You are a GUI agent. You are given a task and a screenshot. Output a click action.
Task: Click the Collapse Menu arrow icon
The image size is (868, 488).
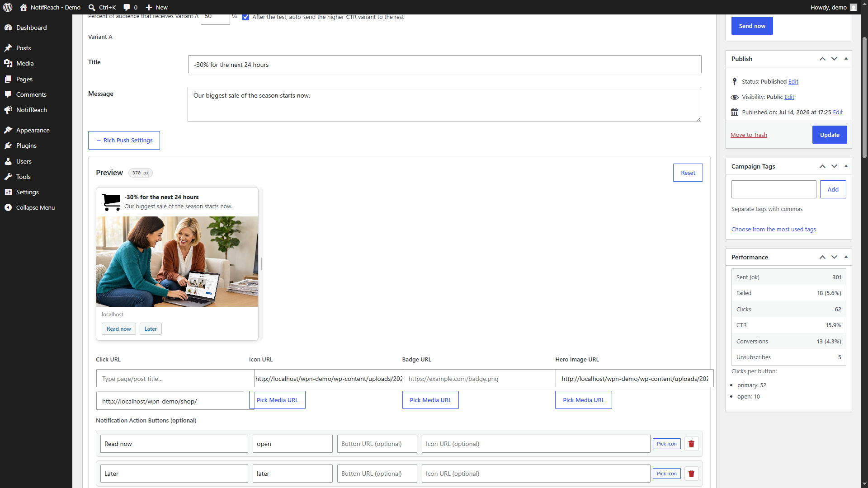click(8, 207)
